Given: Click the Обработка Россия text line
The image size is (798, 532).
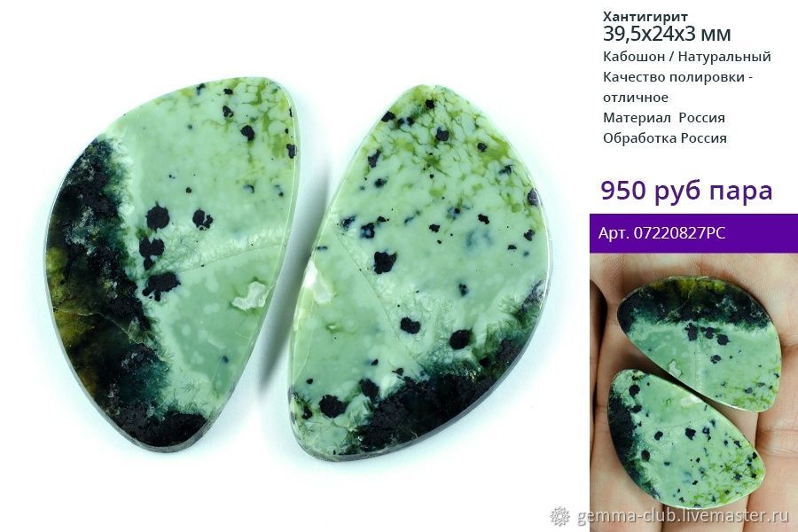Looking at the screenshot, I should point(665,138).
